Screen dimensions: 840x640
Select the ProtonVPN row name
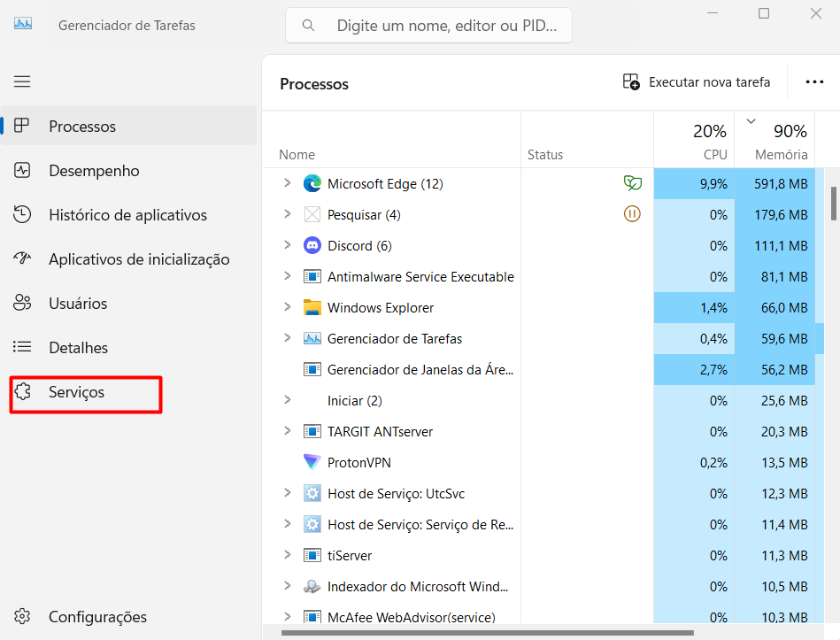point(359,463)
